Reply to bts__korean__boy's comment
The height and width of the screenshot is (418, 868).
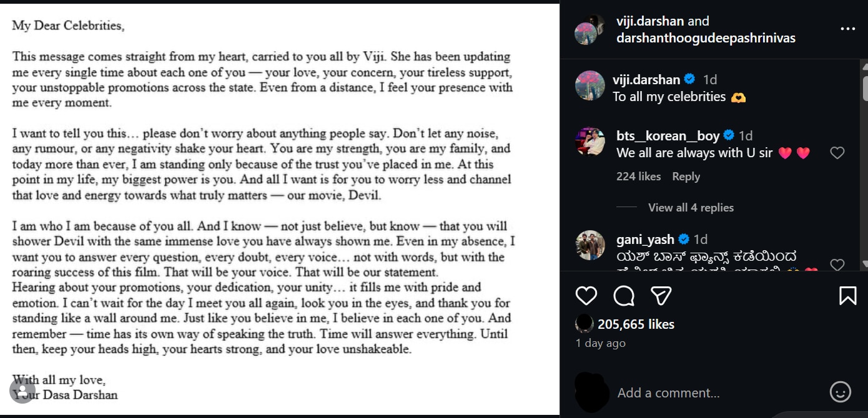pos(686,177)
